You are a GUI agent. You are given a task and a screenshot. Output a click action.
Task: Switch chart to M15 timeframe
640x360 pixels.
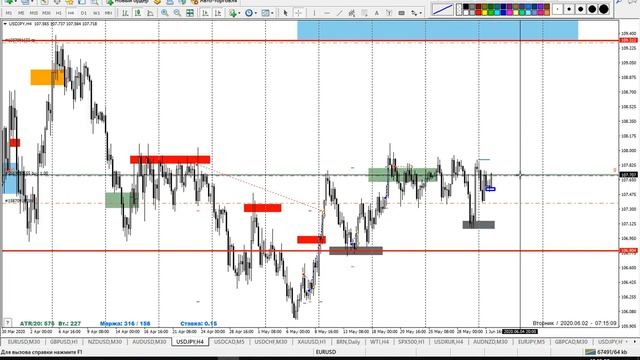click(33, 13)
